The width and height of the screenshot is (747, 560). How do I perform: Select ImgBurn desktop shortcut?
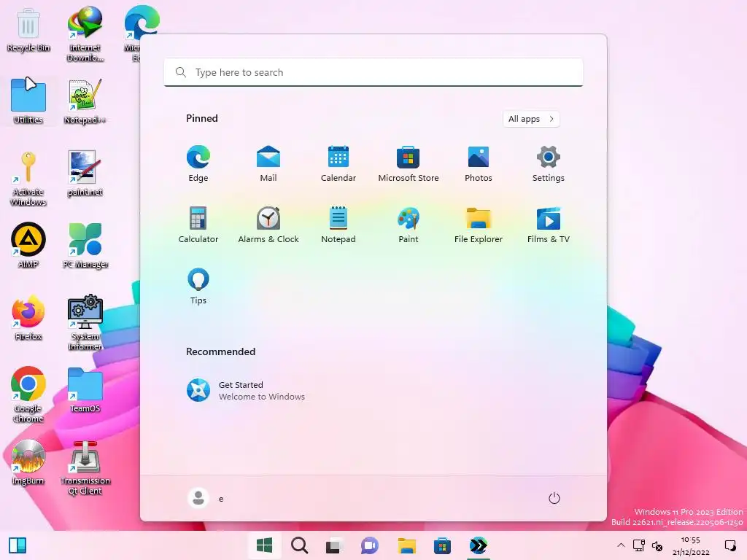pyautogui.click(x=28, y=462)
